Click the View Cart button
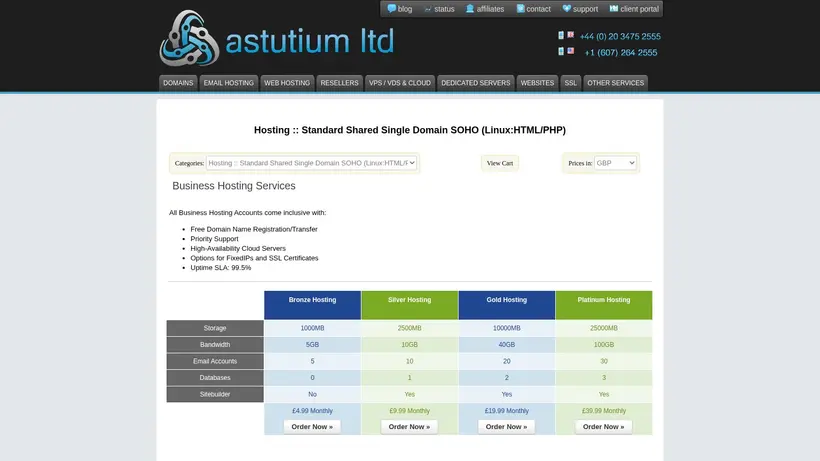 (499, 163)
